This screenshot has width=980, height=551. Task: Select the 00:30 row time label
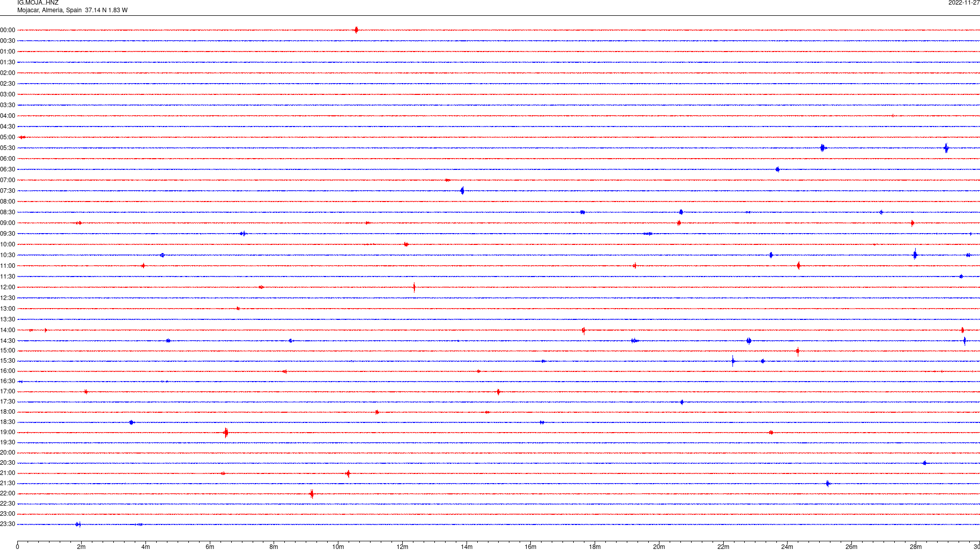pos(8,41)
